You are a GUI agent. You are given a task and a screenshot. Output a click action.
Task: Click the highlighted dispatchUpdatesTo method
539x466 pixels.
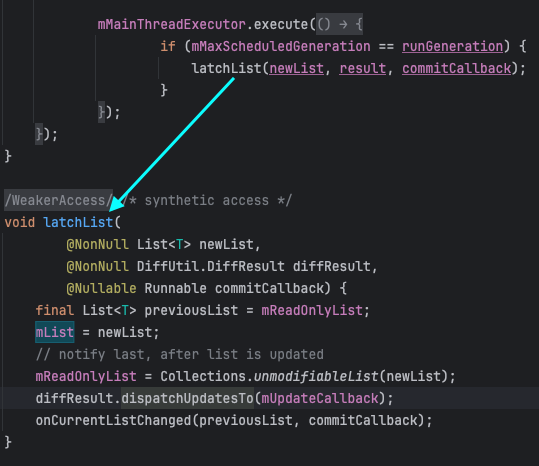coord(187,398)
